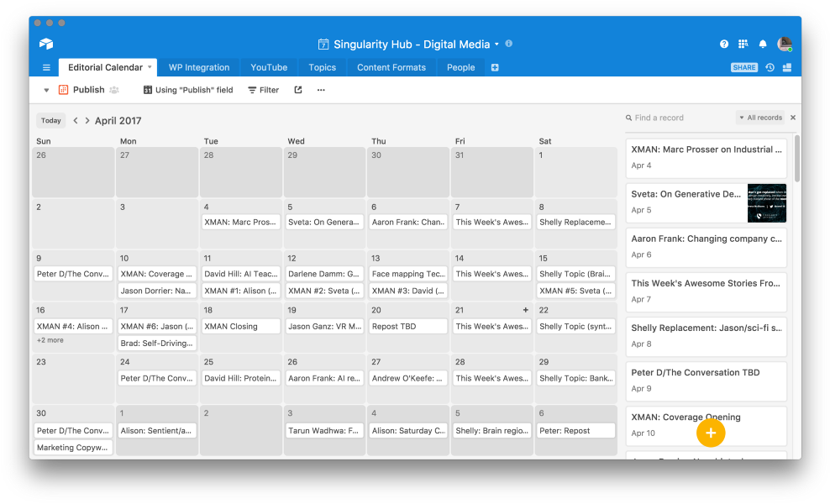Screen dimensions: 830x504
Task: Click the Airtable logo in the top bar
Action: point(45,43)
